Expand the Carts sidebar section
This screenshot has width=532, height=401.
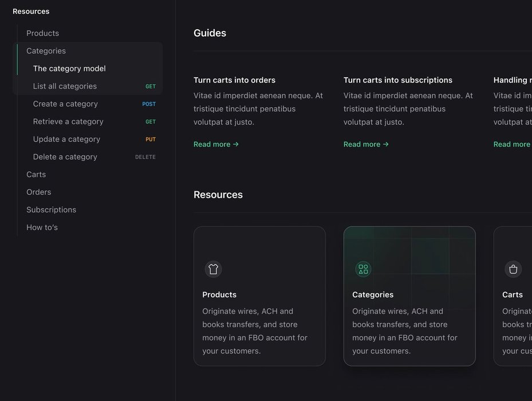(x=36, y=175)
